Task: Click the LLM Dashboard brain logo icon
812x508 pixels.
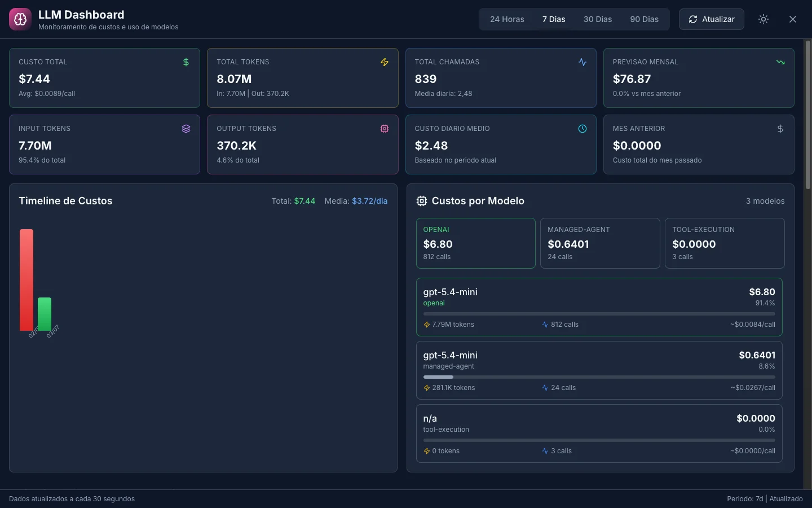Action: coord(20,19)
